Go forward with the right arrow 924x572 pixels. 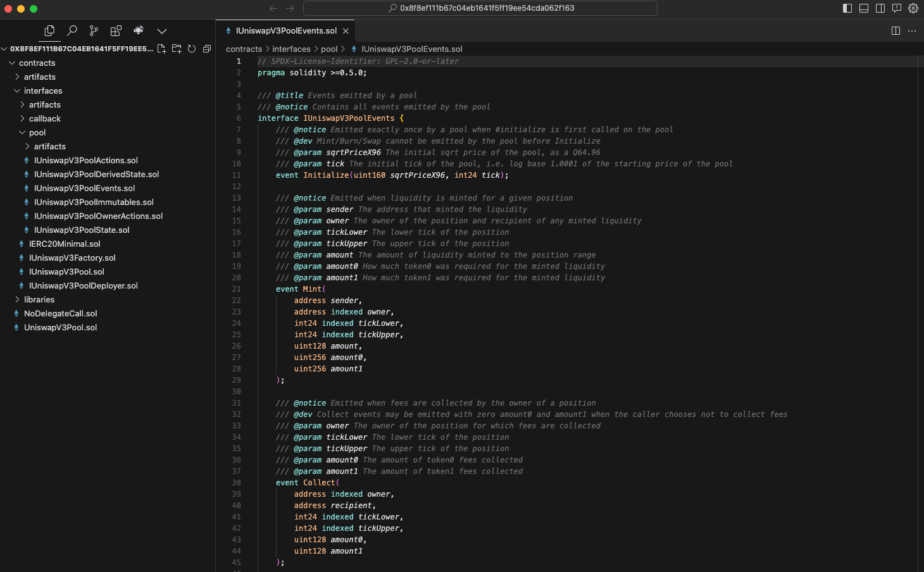tap(290, 8)
